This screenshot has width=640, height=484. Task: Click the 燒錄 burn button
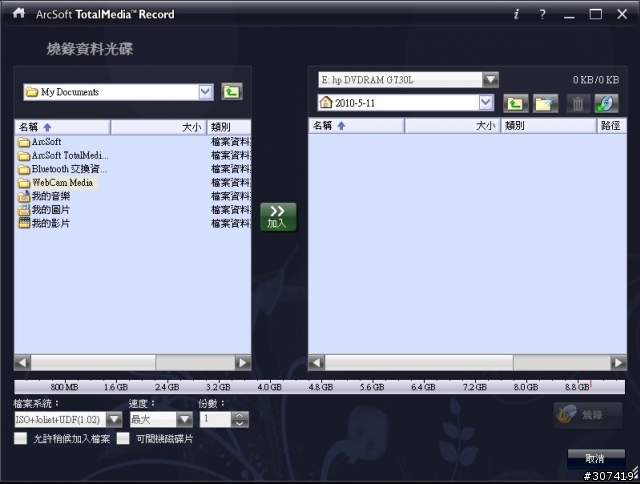(588, 415)
